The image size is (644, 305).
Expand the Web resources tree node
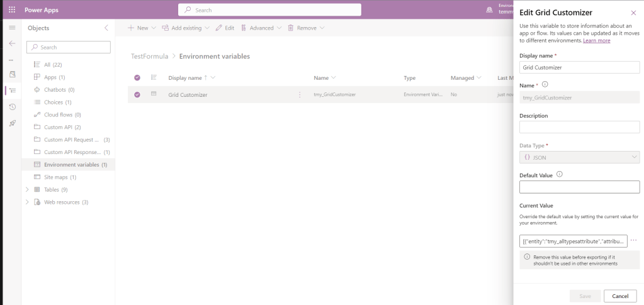[28, 202]
